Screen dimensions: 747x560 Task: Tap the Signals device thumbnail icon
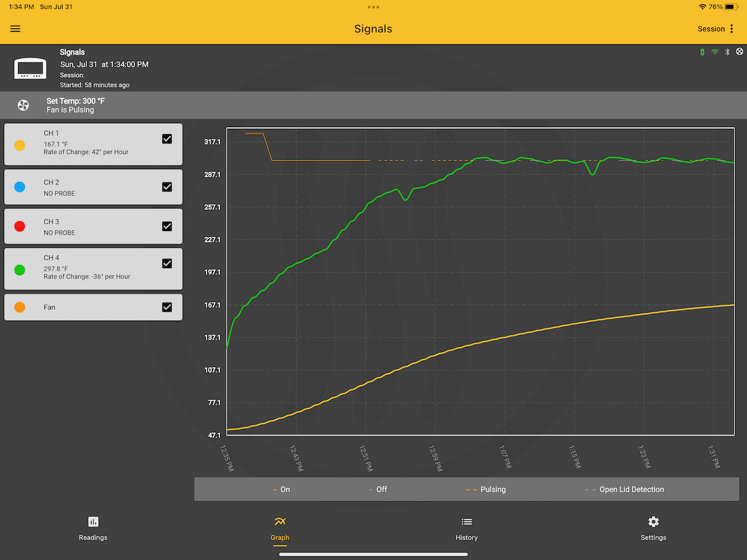(x=30, y=69)
